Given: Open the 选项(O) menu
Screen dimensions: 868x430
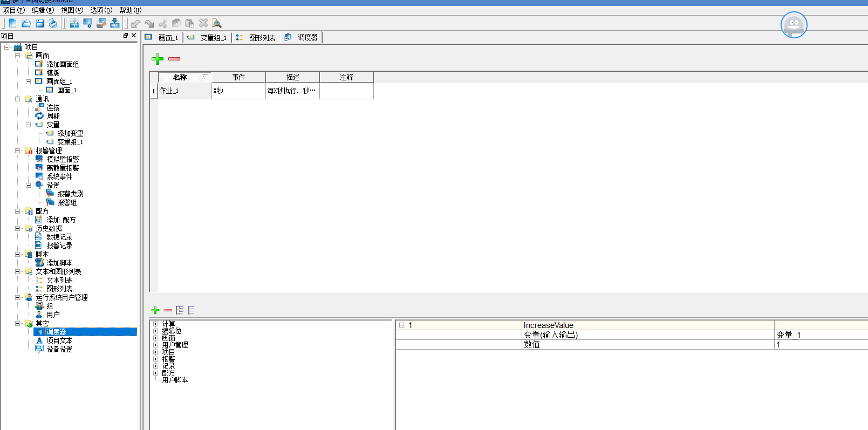Looking at the screenshot, I should 101,10.
